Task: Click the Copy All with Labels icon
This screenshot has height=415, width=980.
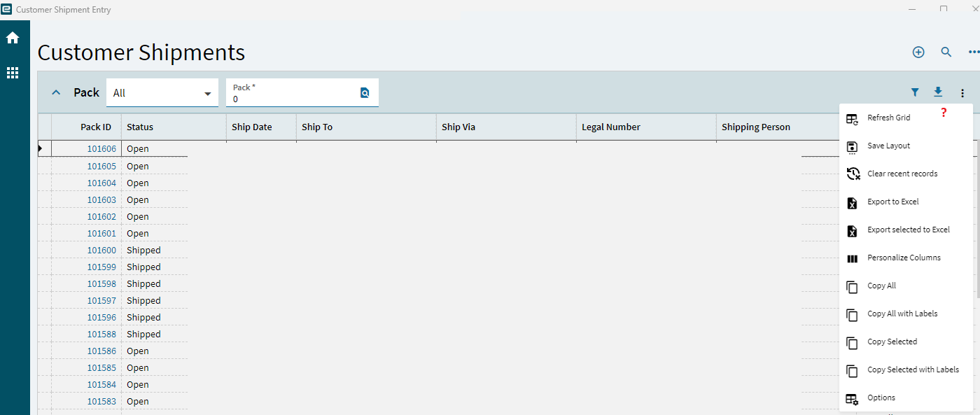Action: (852, 314)
